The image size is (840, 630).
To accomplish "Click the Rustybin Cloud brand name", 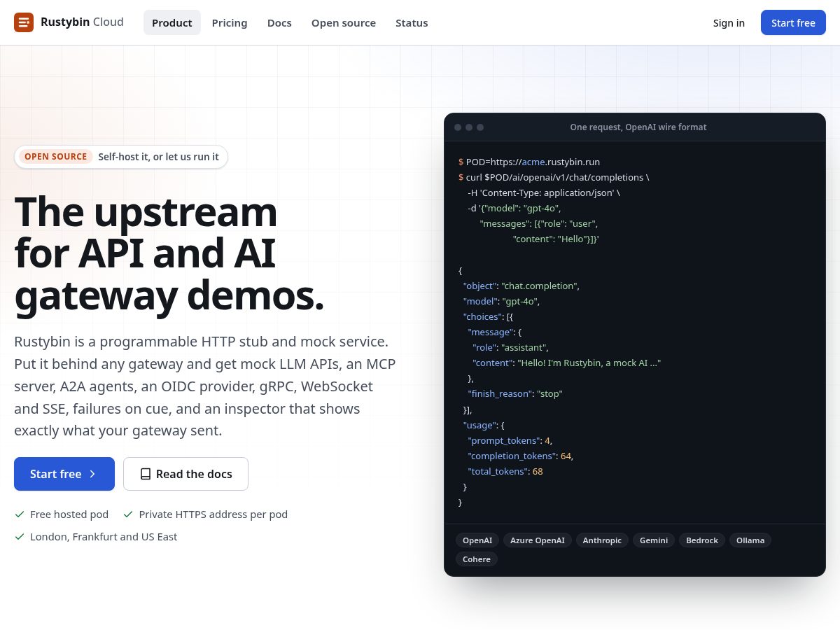I will [82, 22].
